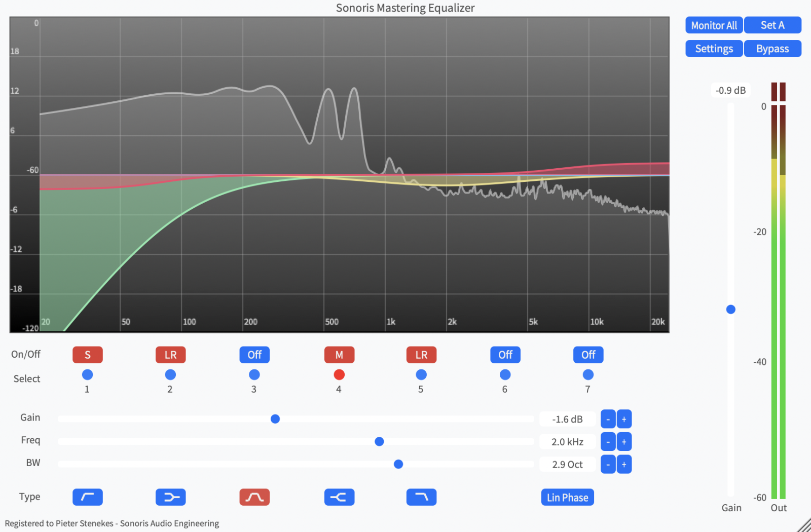The width and height of the screenshot is (811, 532).
Task: Toggle Lin Phase mode for band 6
Action: pyautogui.click(x=567, y=497)
